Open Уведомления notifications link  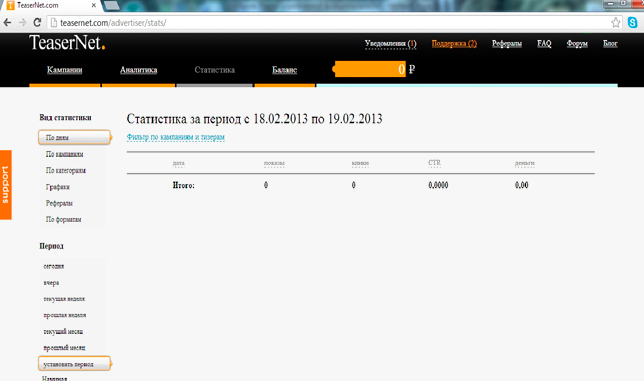pos(390,44)
